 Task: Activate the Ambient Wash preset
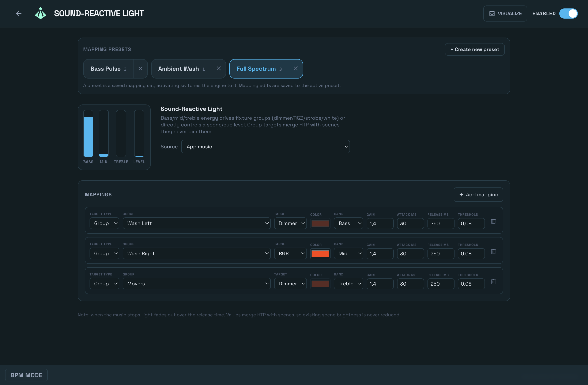point(181,69)
